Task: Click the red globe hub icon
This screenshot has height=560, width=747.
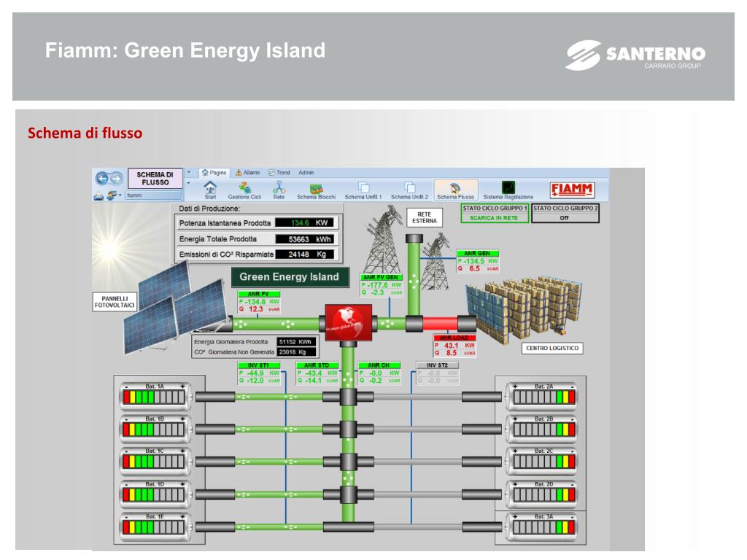Action: click(x=348, y=323)
